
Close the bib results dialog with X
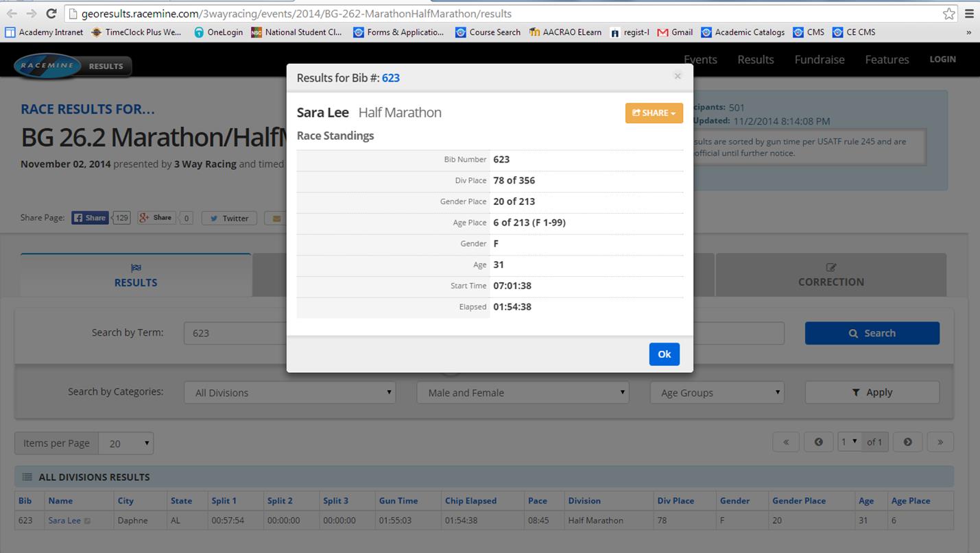678,76
